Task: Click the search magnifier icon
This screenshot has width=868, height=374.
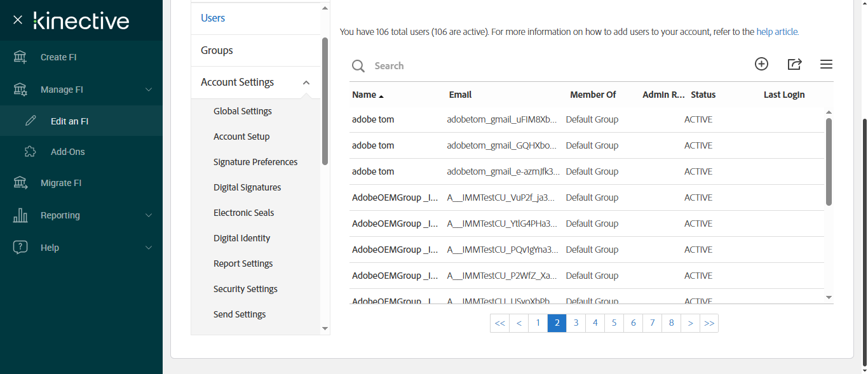Action: click(x=358, y=66)
